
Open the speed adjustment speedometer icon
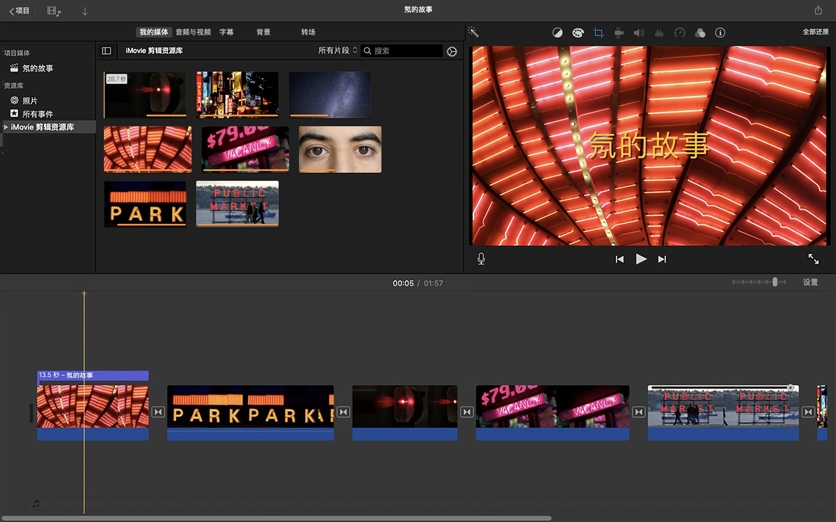point(680,33)
